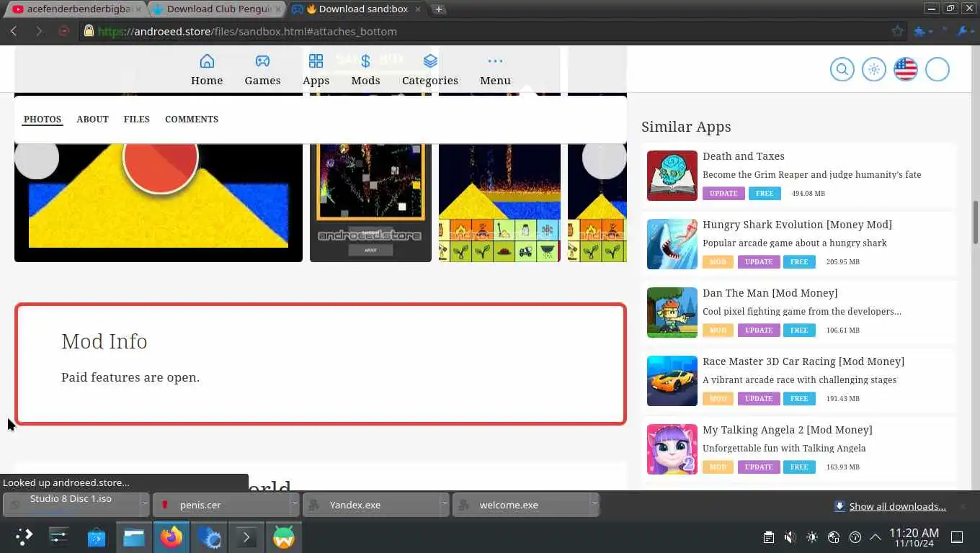Click the site search magnifier icon
This screenshot has width=980, height=553.
pyautogui.click(x=842, y=69)
